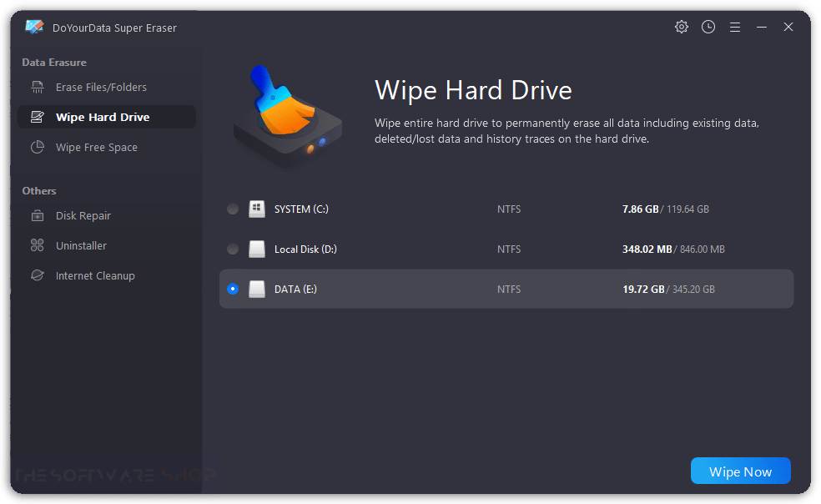The image size is (821, 504).
Task: Click the Disk Repair toolbox icon
Action: tap(38, 215)
